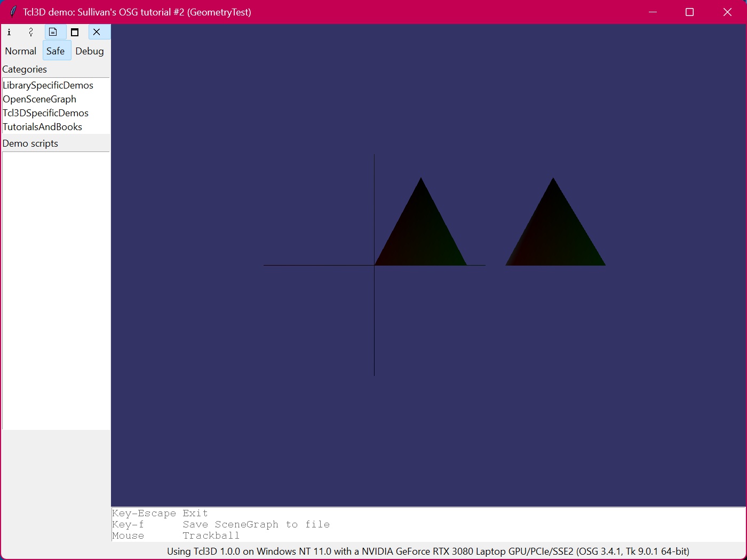Click the 'Using Tcl3D 1.0.0' status text

click(x=428, y=551)
